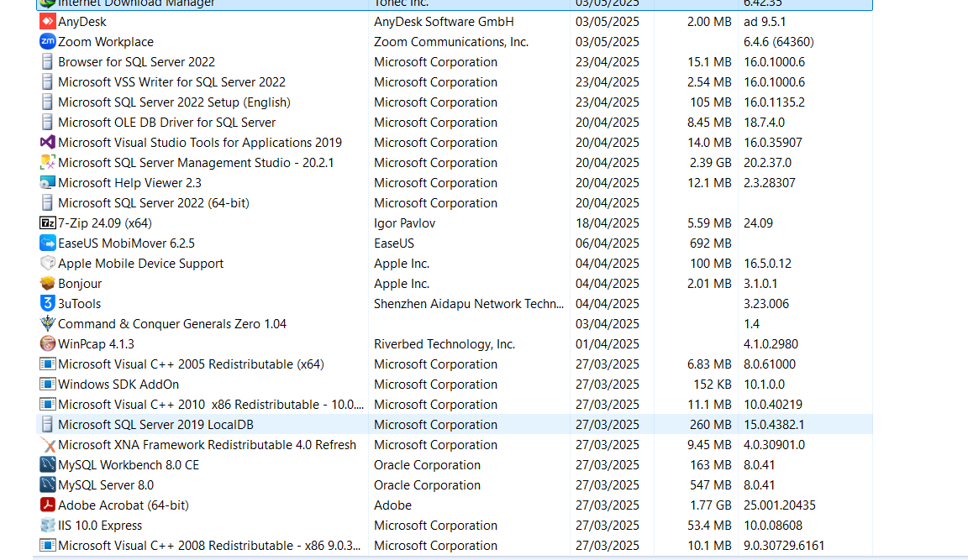Click the Browser for SQL Server 2022 icon
This screenshot has width=968, height=560.
point(47,61)
